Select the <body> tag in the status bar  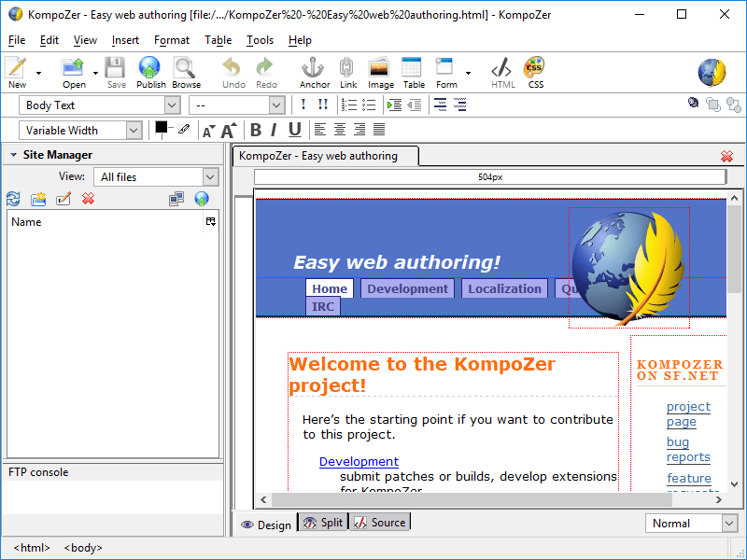(x=83, y=548)
